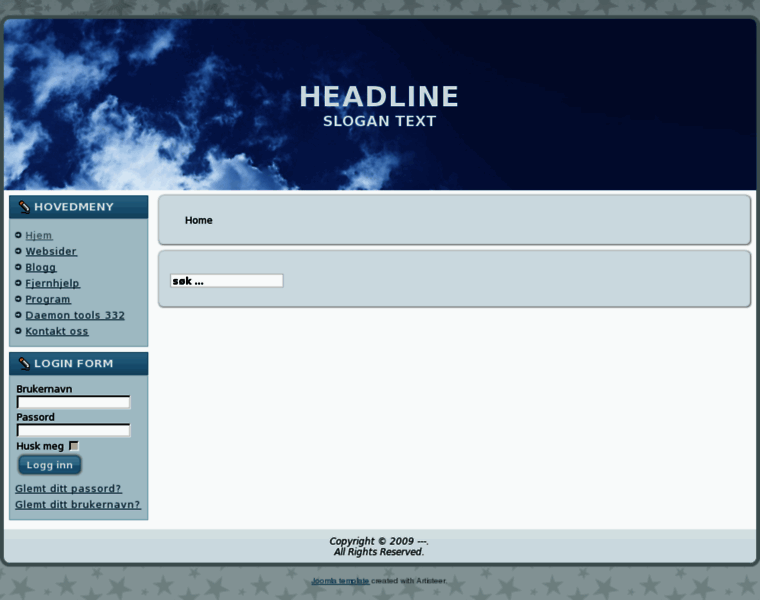Open the Joomla template footer link
This screenshot has height=600, width=760.
point(340,581)
